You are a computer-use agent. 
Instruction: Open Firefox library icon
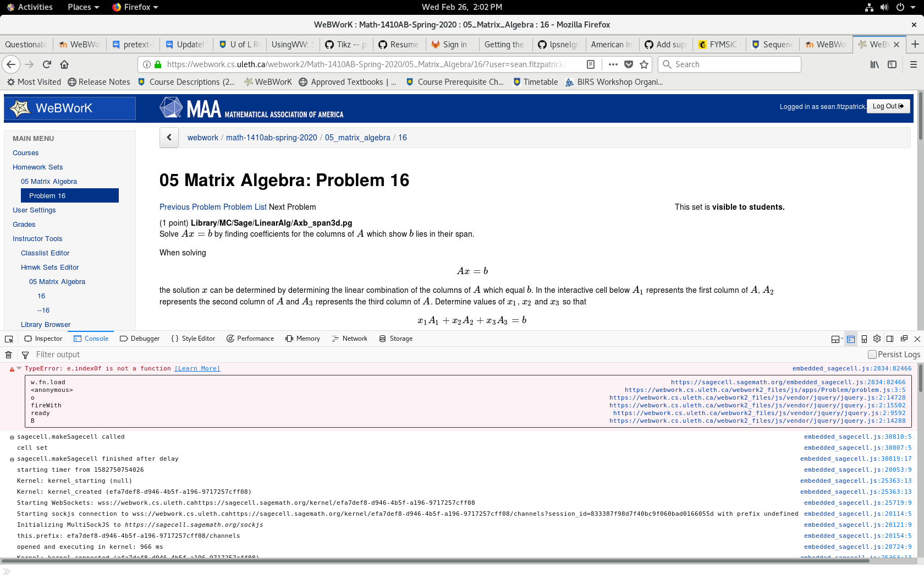(x=875, y=64)
